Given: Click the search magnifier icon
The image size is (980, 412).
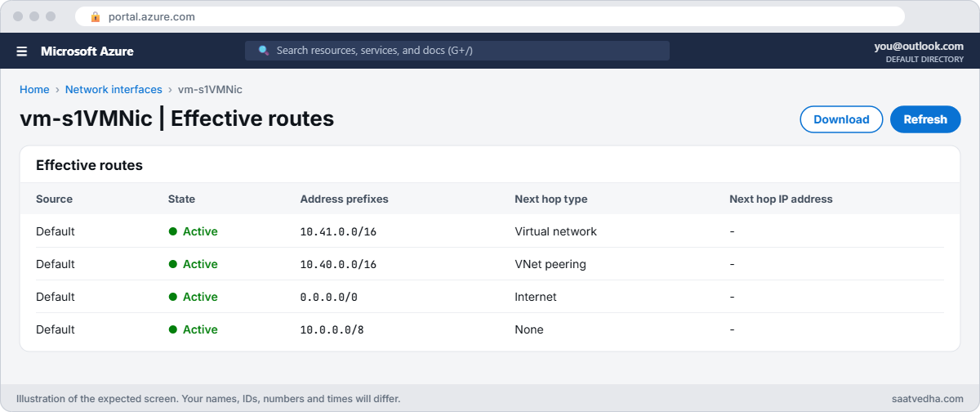Looking at the screenshot, I should pyautogui.click(x=264, y=51).
